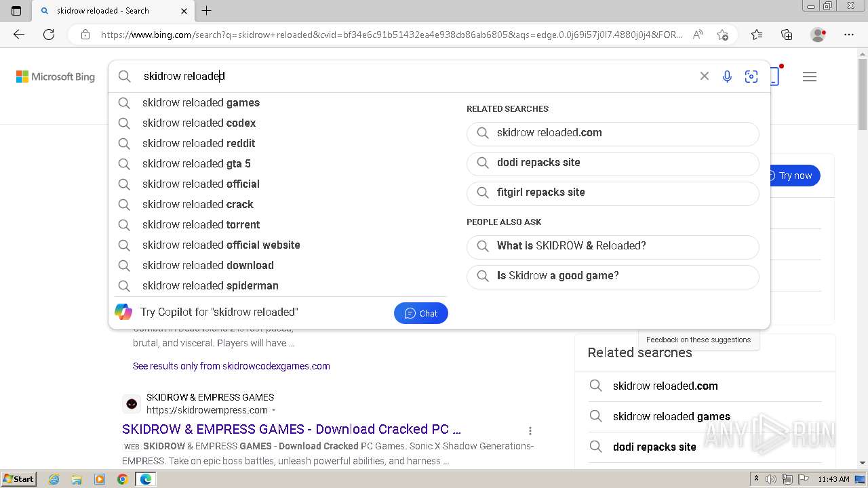Viewport: 868px width, 488px height.
Task: Select suggestion skidrow reloaded games
Action: (x=278, y=103)
